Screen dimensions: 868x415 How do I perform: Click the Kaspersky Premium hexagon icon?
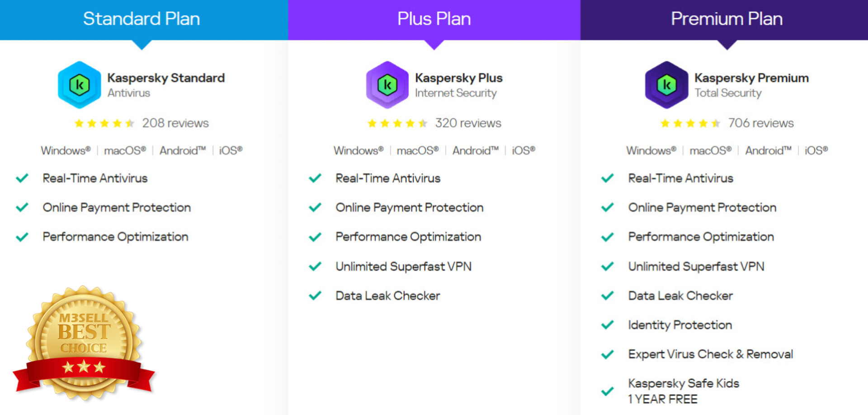point(666,85)
